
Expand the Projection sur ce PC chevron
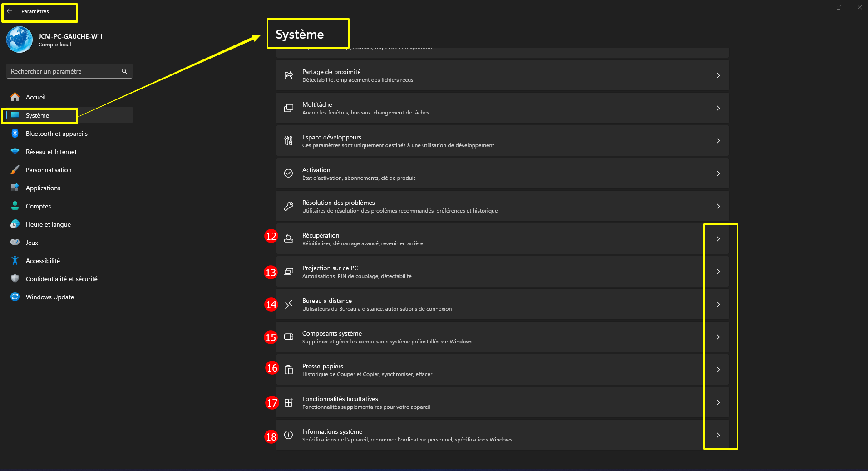point(718,272)
